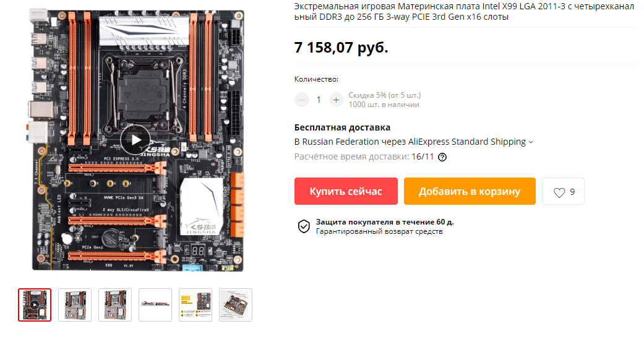This screenshot has width=644, height=347.
Task: Click the delivery time question mark icon
Action: [x=442, y=157]
